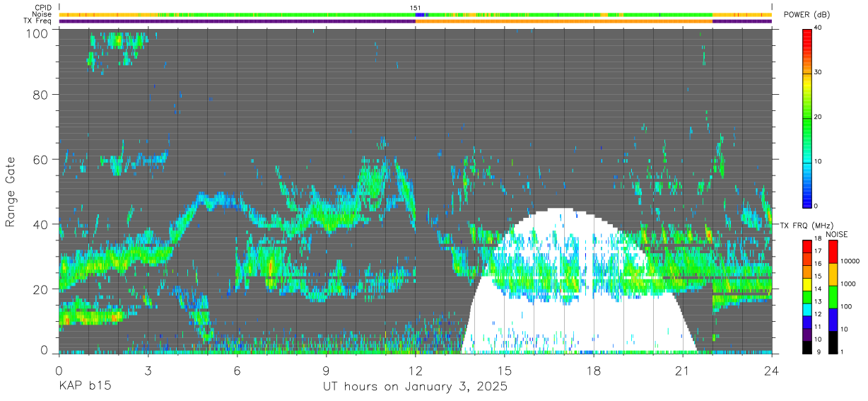Click the red top of the power colorbar

coord(807,35)
